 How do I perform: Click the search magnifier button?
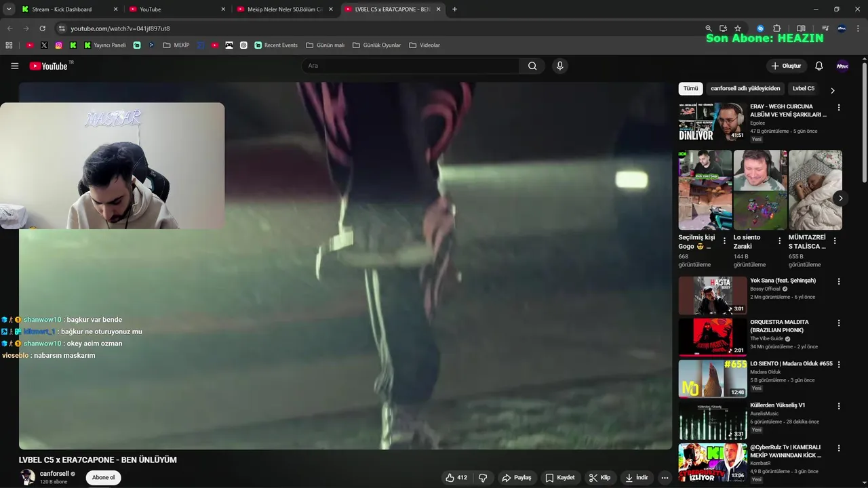point(532,66)
